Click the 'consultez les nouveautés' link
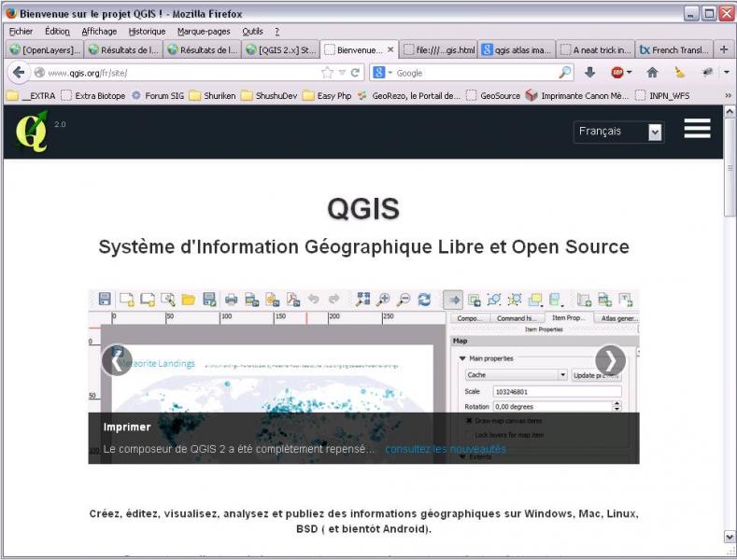Viewport: 737px width, 560px height. (446, 449)
